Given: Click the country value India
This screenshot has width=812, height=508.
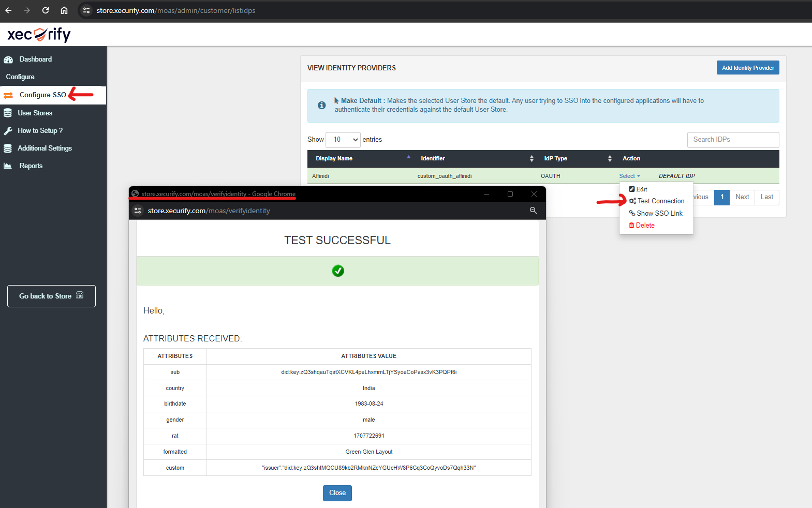Looking at the screenshot, I should click(x=369, y=389).
